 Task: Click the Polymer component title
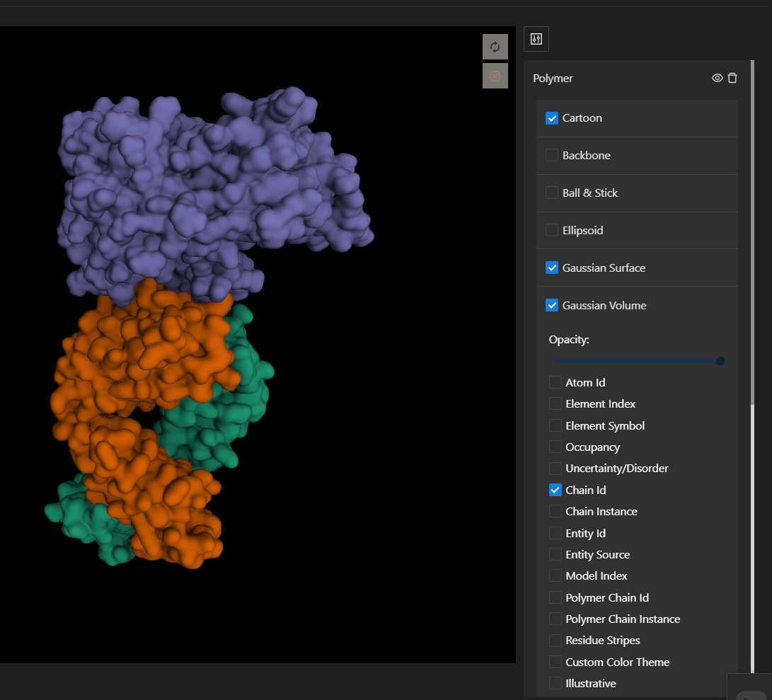(x=553, y=79)
